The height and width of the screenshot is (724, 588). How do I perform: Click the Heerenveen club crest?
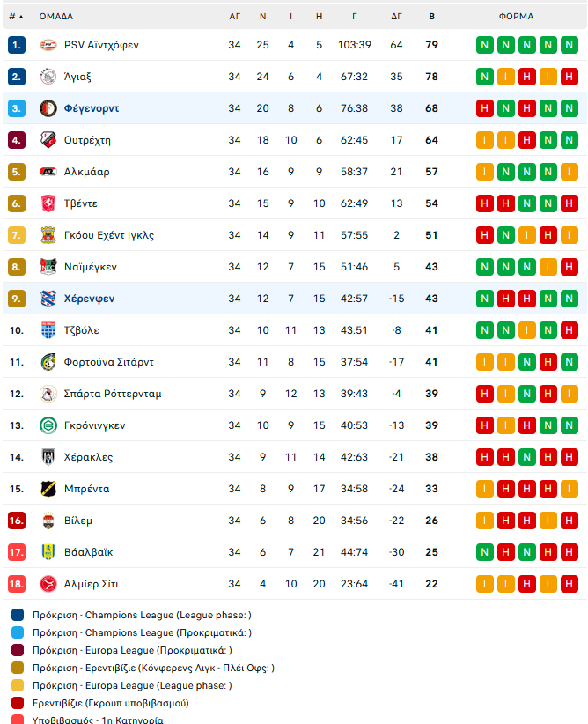(48, 299)
